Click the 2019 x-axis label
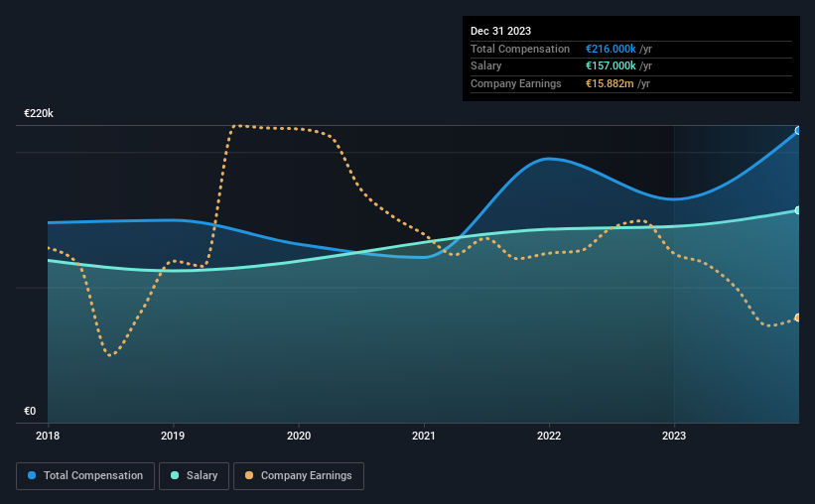 (173, 436)
